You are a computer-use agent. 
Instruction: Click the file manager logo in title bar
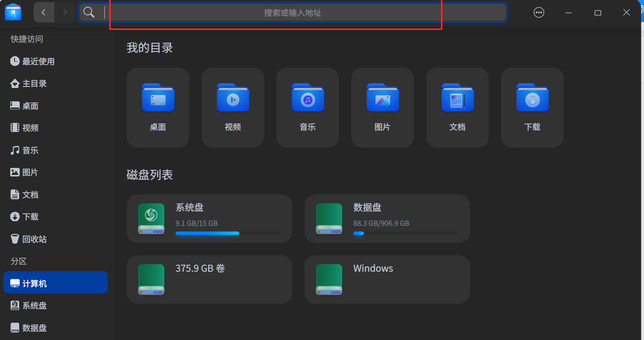point(13,12)
